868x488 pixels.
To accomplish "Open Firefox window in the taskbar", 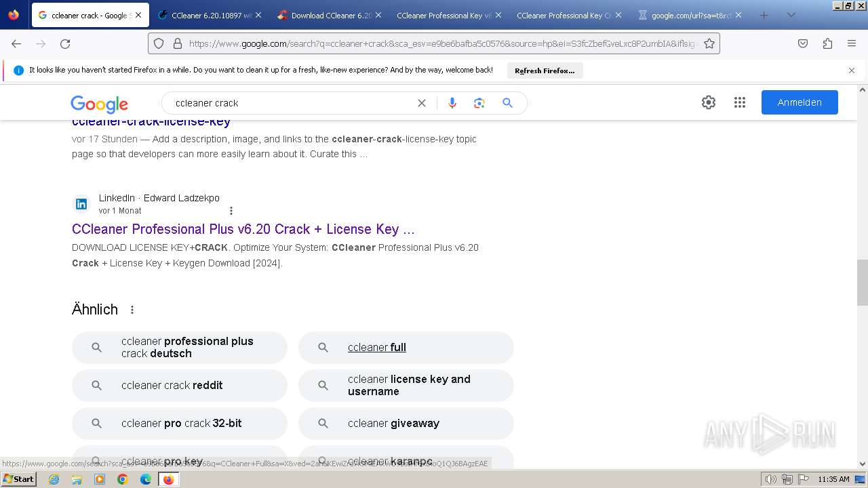I will pyautogui.click(x=169, y=479).
